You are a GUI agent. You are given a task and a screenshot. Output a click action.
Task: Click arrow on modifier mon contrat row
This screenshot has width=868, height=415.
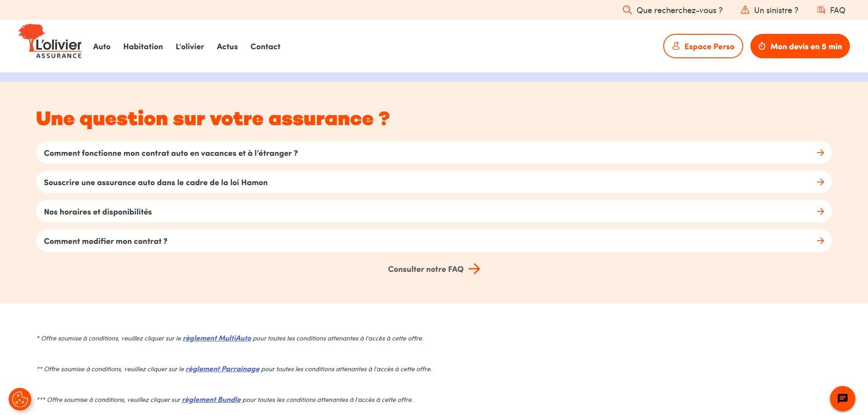point(821,241)
